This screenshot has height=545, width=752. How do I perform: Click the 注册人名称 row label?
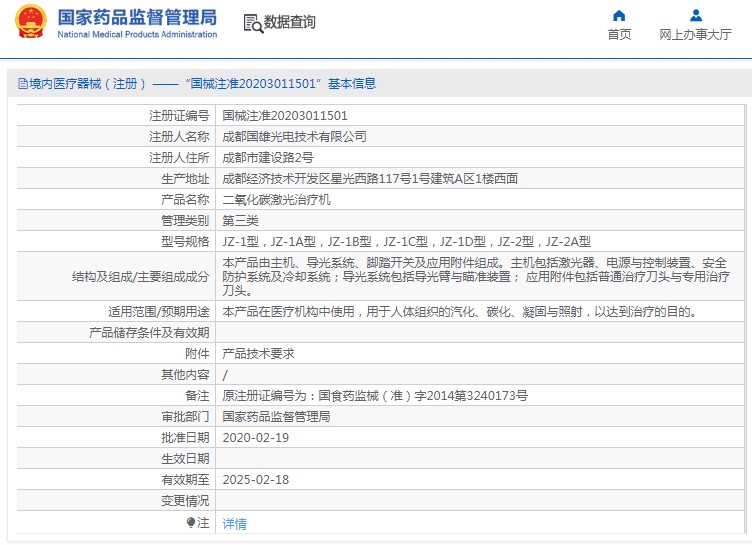pyautogui.click(x=179, y=137)
